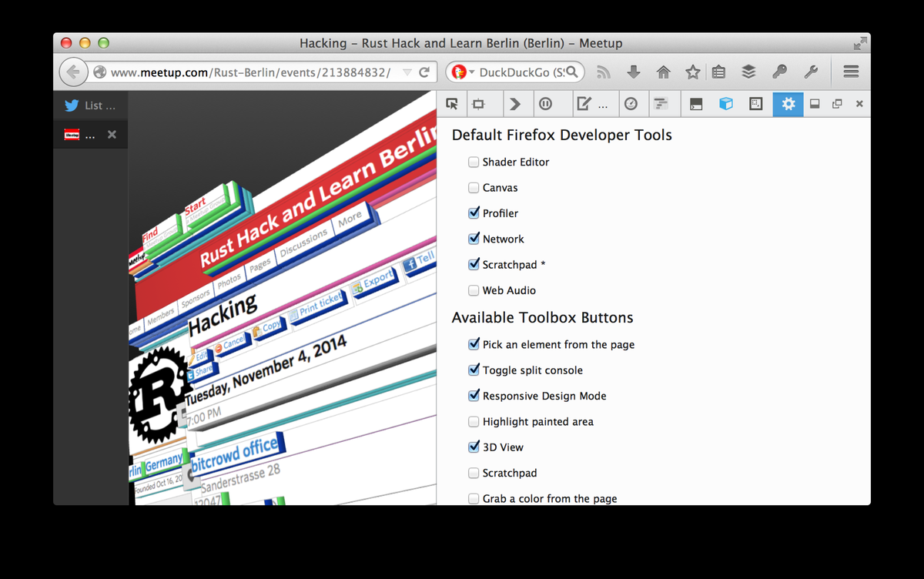Enable the Shader Editor checkbox
The width and height of the screenshot is (924, 579).
tap(474, 162)
